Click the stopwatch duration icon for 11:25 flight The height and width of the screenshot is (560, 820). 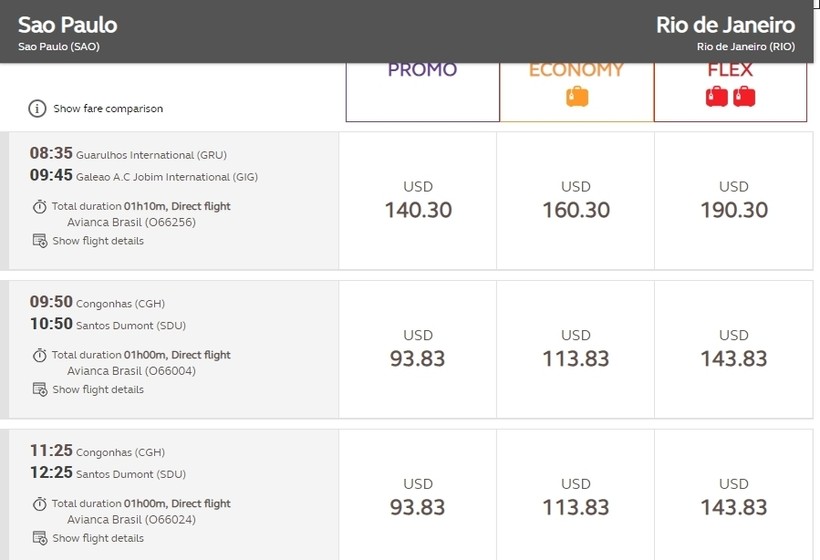tap(40, 504)
